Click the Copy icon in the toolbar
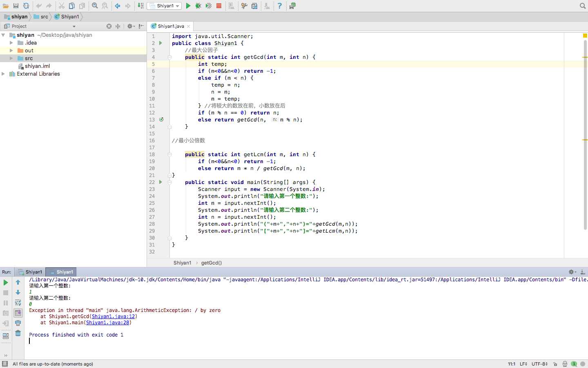The height and width of the screenshot is (368, 588). point(72,6)
